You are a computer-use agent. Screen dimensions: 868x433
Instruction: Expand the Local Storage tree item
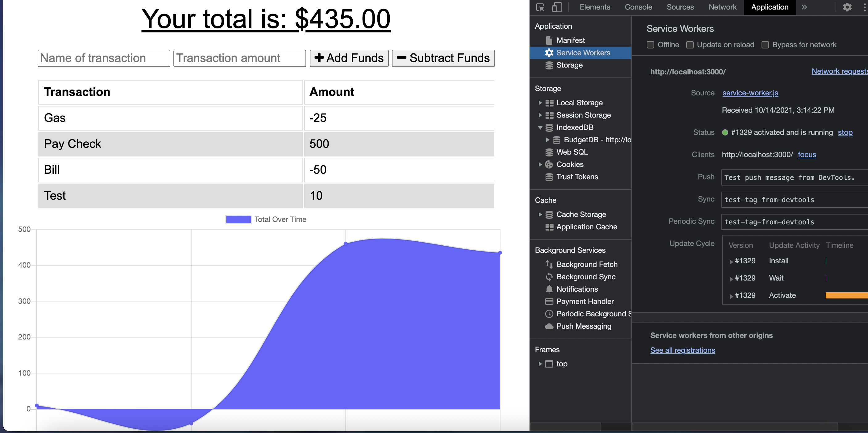[x=541, y=103]
